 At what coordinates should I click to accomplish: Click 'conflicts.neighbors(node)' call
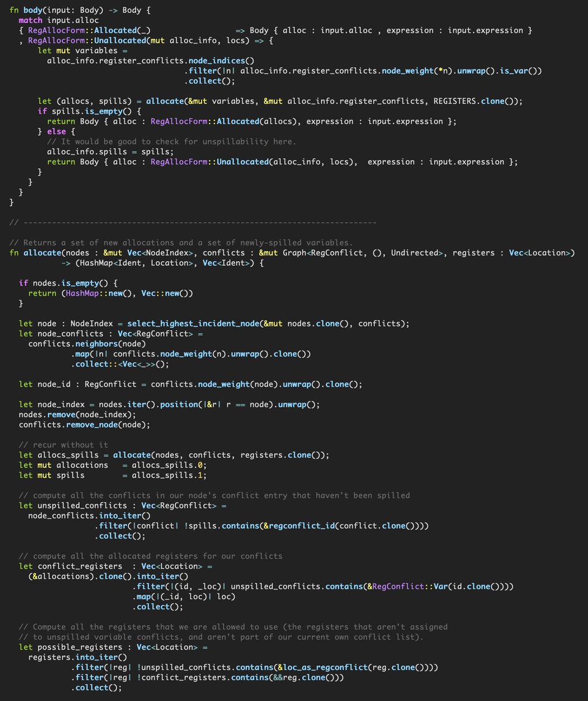click(x=87, y=343)
